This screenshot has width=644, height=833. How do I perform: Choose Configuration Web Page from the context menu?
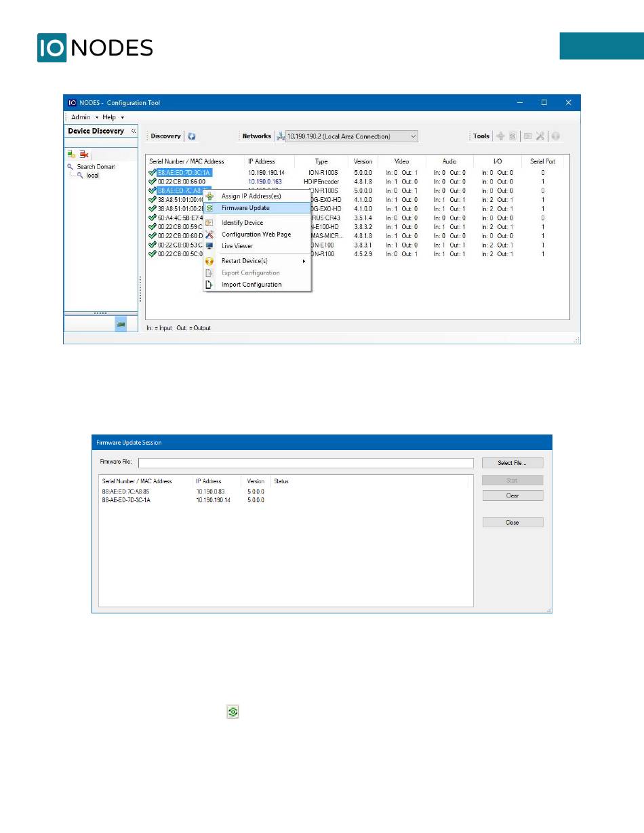point(258,235)
